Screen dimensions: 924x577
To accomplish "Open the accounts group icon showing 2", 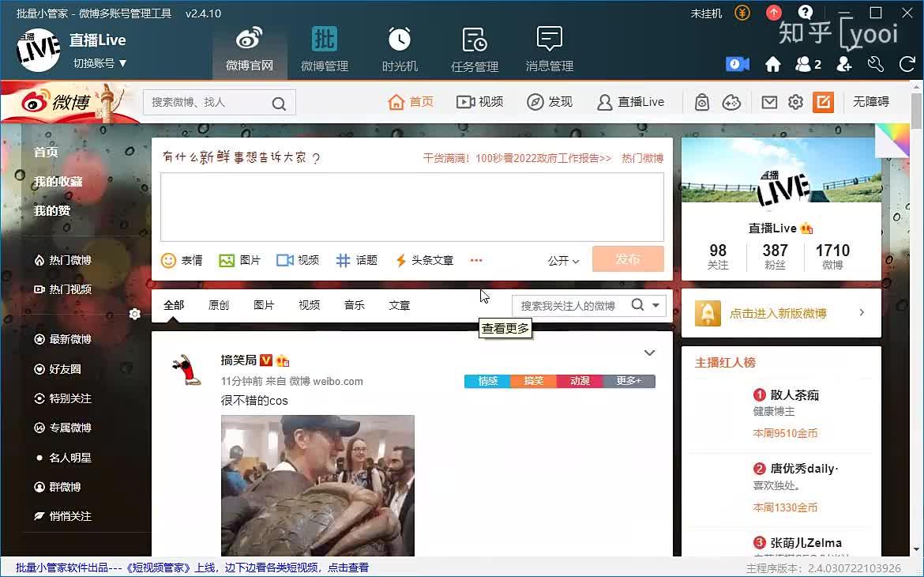I will (x=808, y=64).
